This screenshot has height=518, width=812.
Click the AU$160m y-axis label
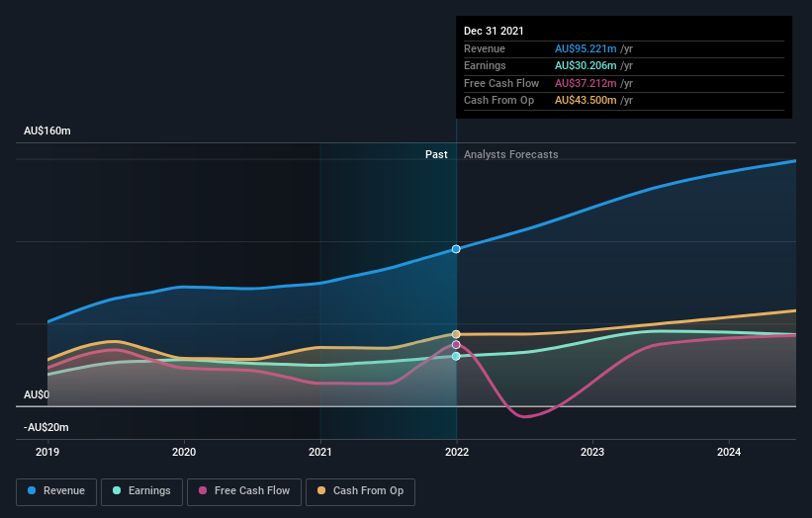point(47,130)
